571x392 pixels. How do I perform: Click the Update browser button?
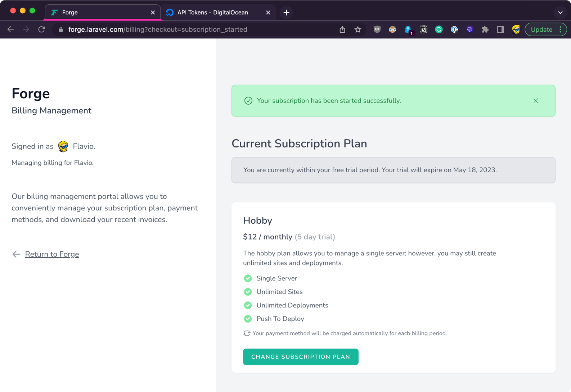tap(541, 29)
